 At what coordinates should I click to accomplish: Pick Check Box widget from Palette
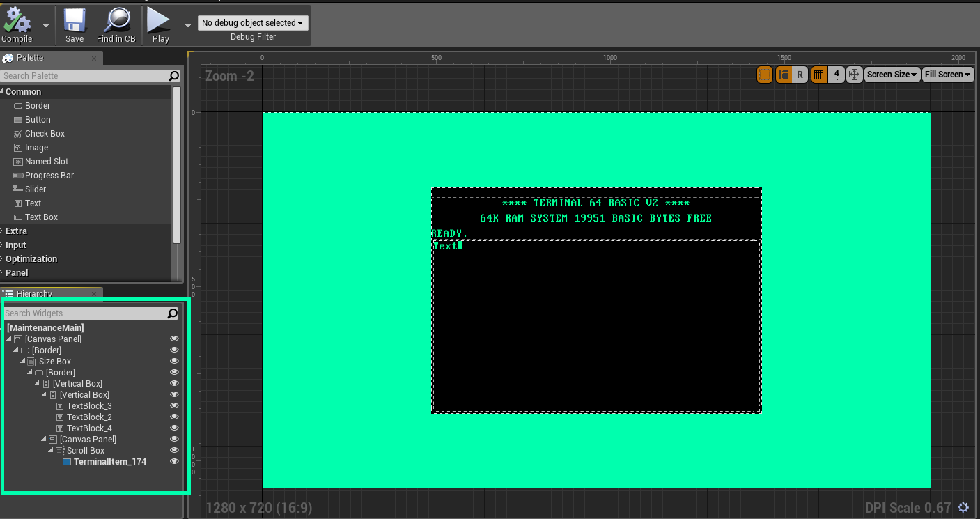39,134
